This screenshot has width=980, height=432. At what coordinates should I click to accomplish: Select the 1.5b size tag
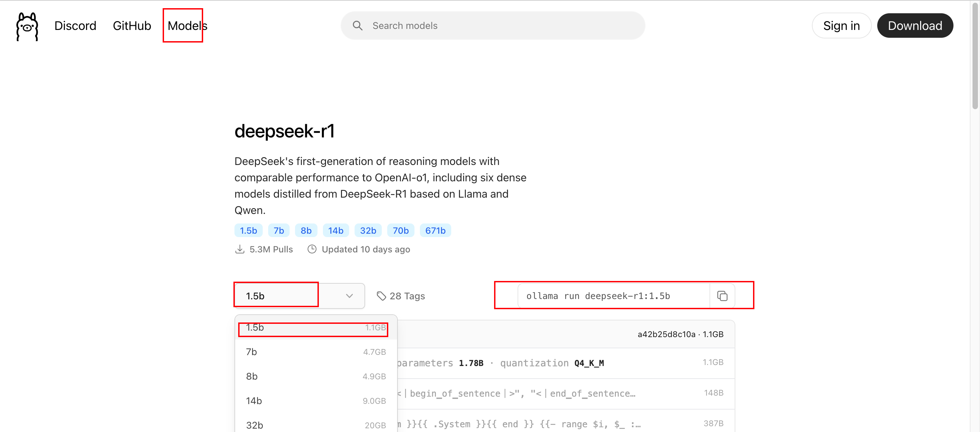pos(248,230)
